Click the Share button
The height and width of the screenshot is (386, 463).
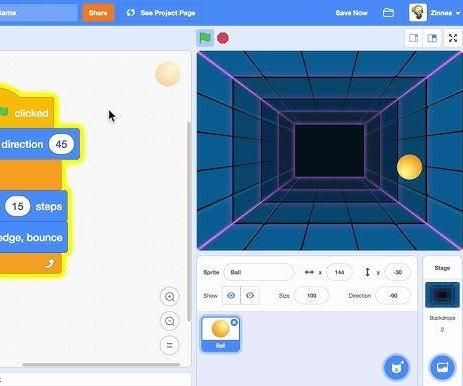tap(98, 13)
